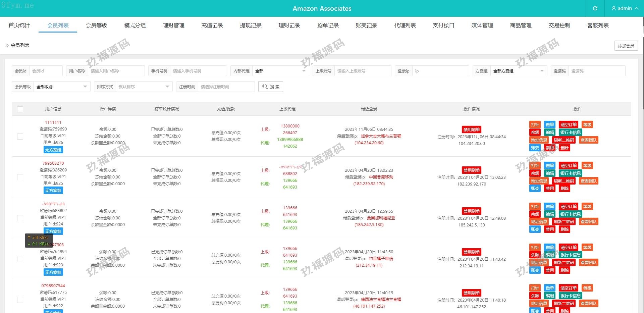Click the refresh icon in top bar
The height and width of the screenshot is (313, 644).
pos(595,8)
